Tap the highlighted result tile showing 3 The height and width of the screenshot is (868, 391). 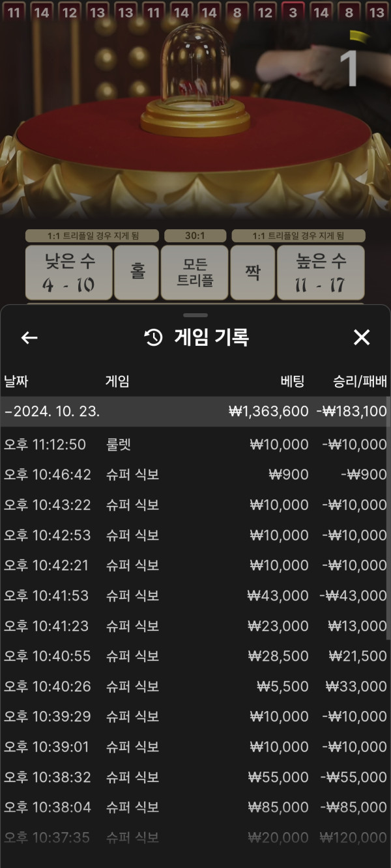pyautogui.click(x=293, y=11)
